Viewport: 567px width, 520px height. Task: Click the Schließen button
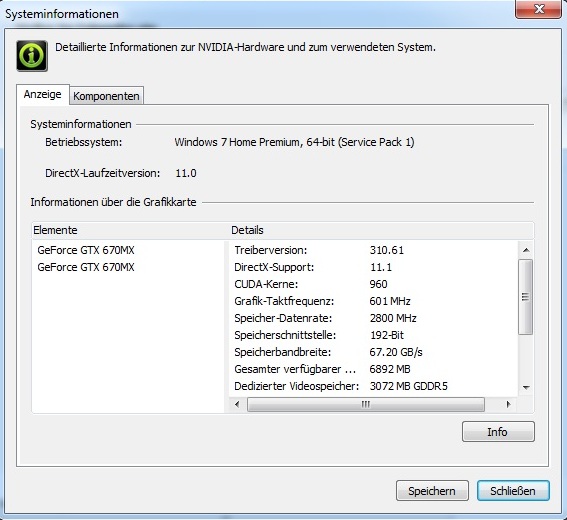[513, 491]
